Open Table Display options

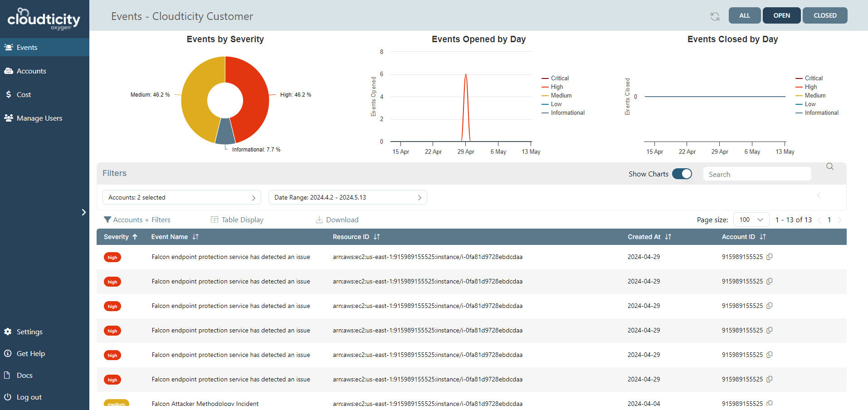point(237,220)
